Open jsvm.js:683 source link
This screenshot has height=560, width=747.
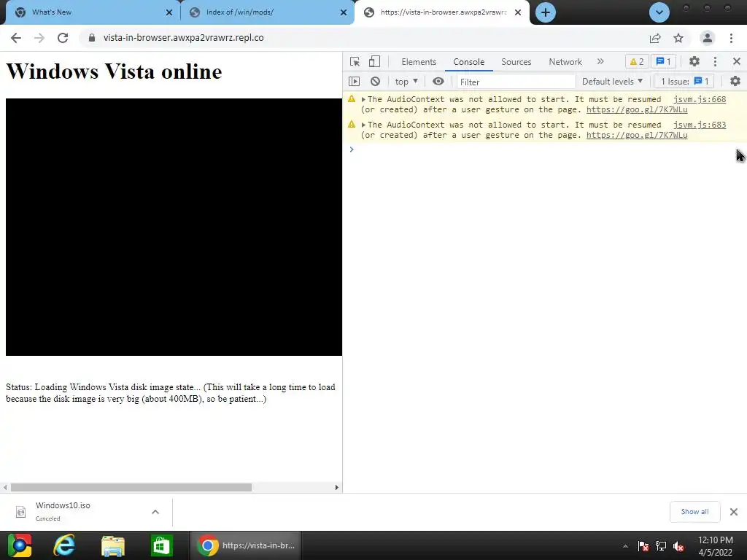700,125
